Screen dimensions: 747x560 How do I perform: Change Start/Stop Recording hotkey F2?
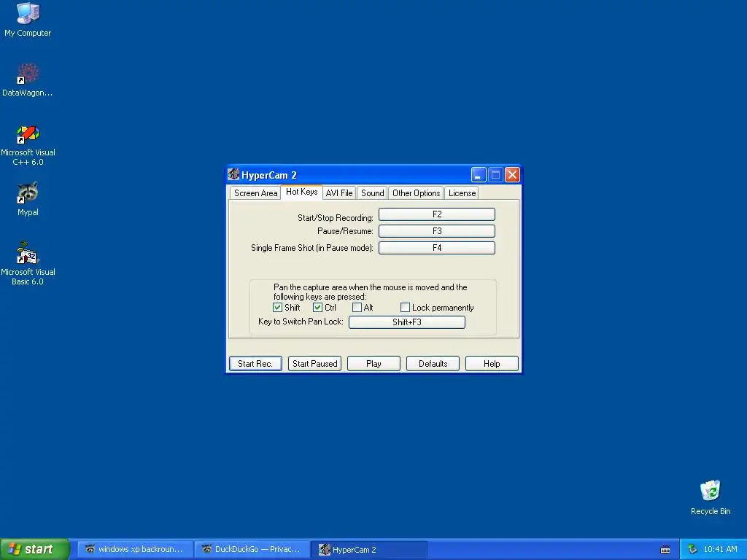pos(437,214)
